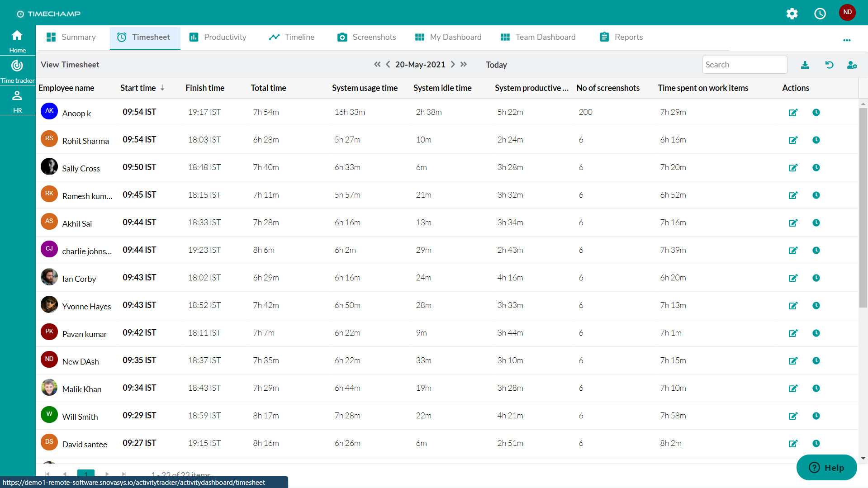Screen dimensions: 868x488
Task: Click inside the Search field
Action: [745, 65]
